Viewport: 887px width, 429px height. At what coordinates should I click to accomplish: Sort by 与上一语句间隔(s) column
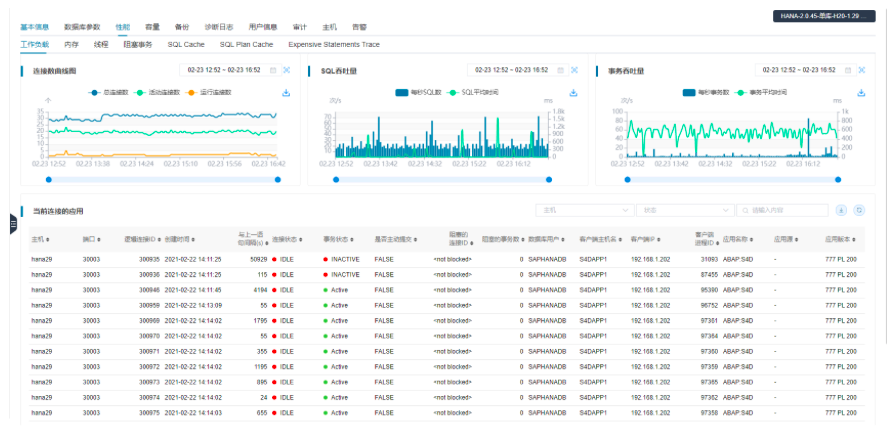(269, 243)
